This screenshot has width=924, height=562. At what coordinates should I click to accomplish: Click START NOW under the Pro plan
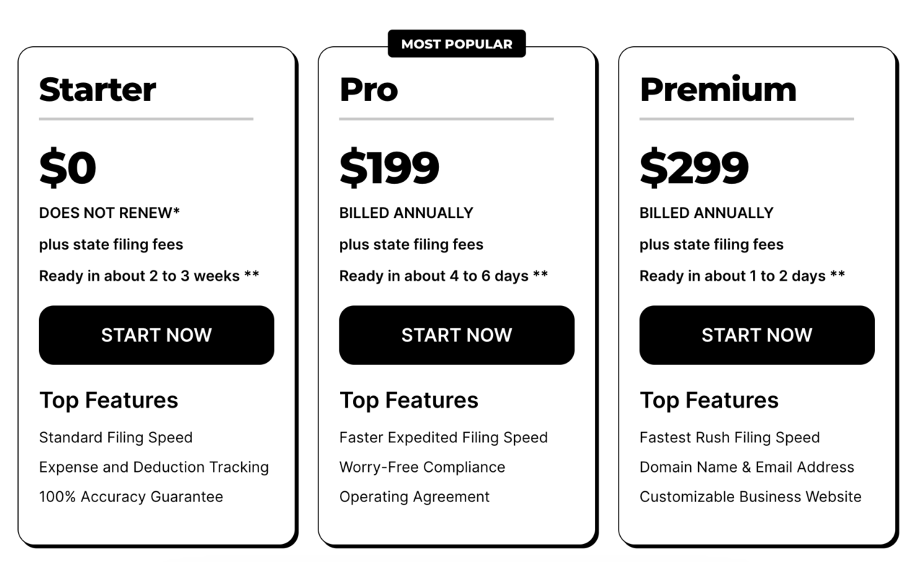pyautogui.click(x=457, y=335)
